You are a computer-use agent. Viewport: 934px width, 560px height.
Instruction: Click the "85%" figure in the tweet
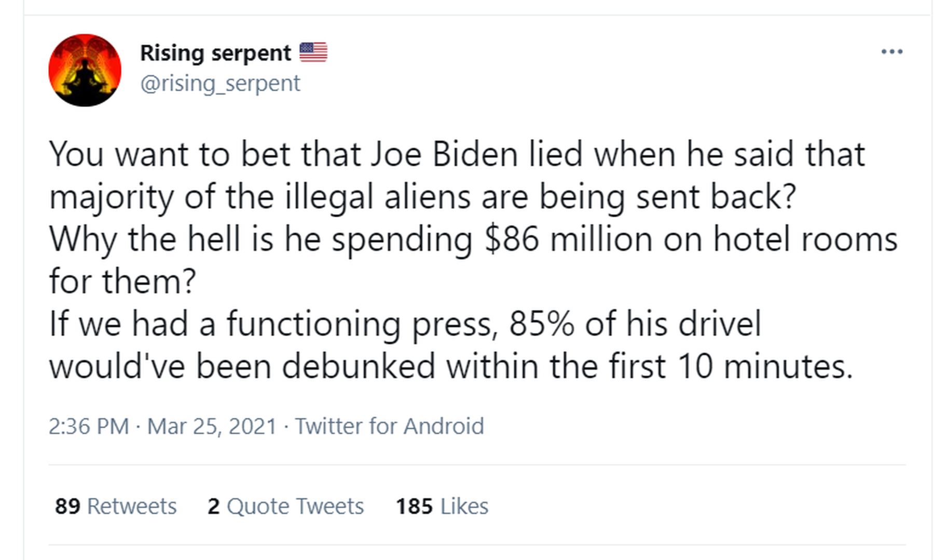point(541,324)
